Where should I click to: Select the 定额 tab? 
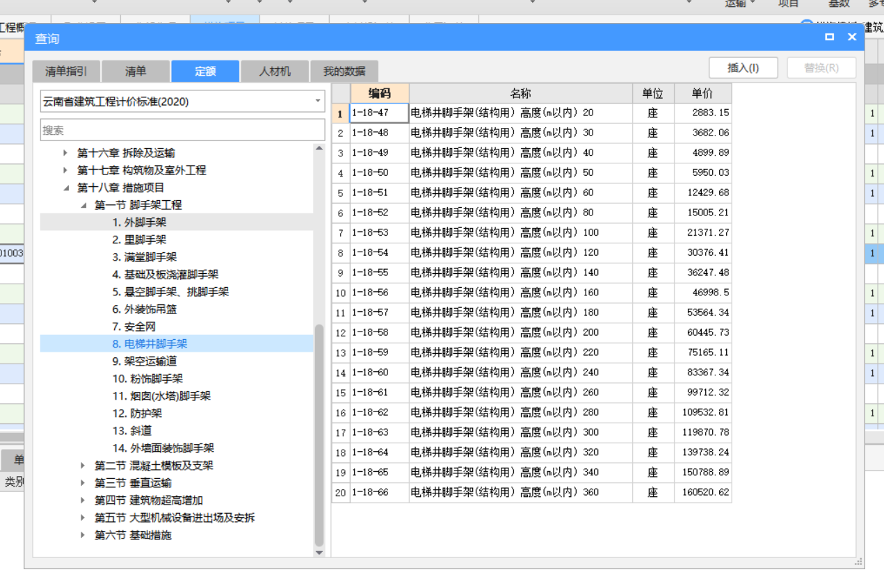pyautogui.click(x=205, y=71)
